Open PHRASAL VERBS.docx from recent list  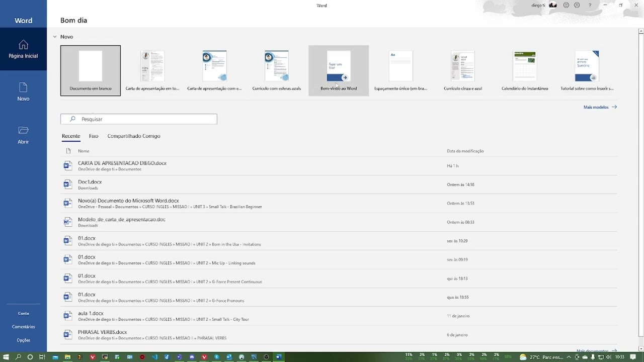[339, 334]
